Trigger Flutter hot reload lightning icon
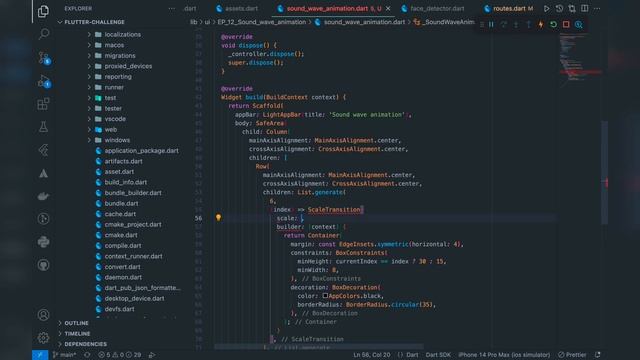The image size is (640, 360). (541, 24)
